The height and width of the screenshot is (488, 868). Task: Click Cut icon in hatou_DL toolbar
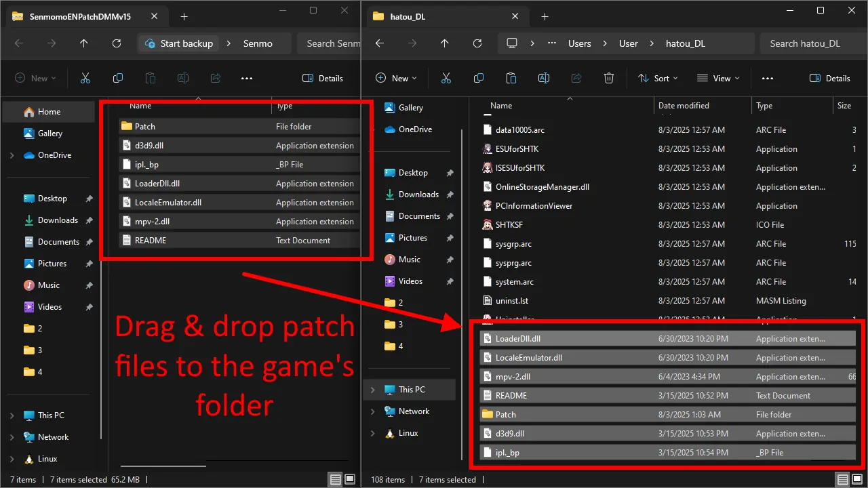pos(446,78)
